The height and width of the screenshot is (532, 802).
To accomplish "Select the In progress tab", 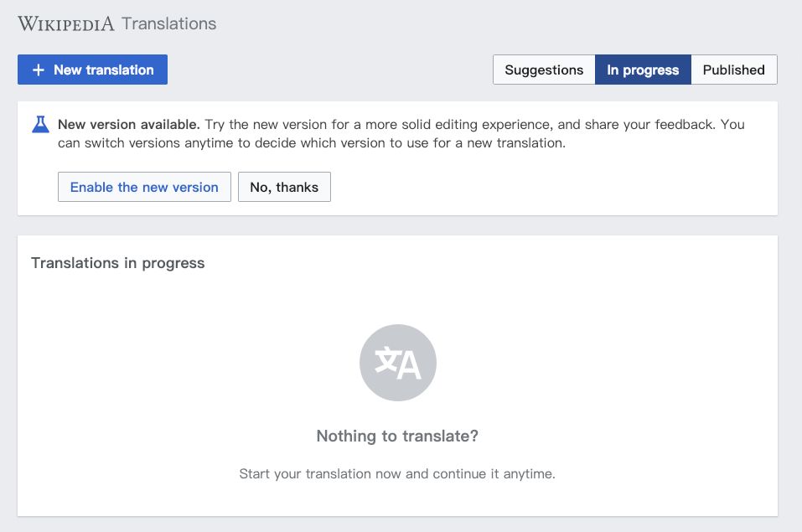I will pyautogui.click(x=643, y=70).
